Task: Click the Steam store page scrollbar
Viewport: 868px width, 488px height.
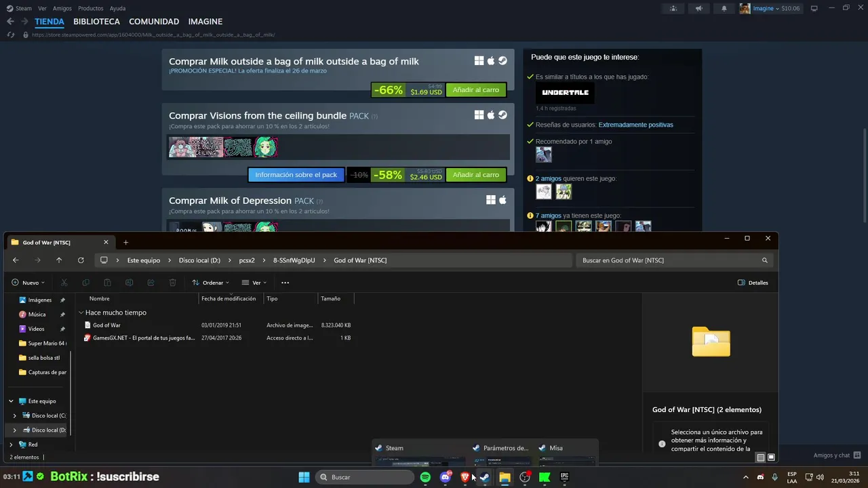Action: 864,176
